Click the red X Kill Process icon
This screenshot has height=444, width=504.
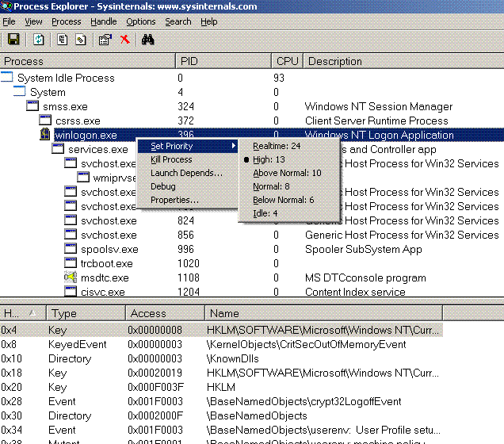(125, 40)
